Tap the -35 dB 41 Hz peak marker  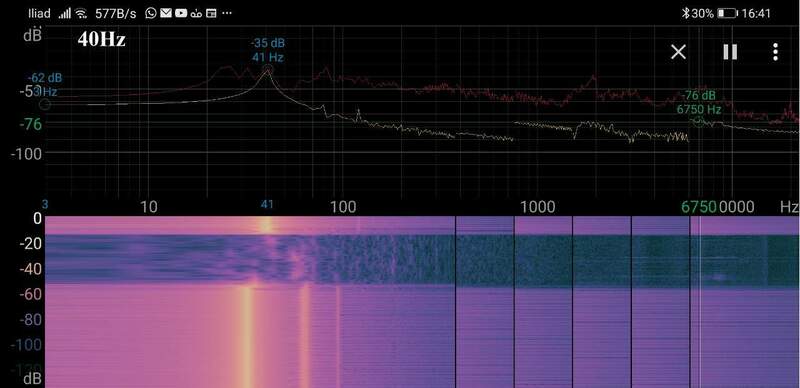pyautogui.click(x=267, y=50)
